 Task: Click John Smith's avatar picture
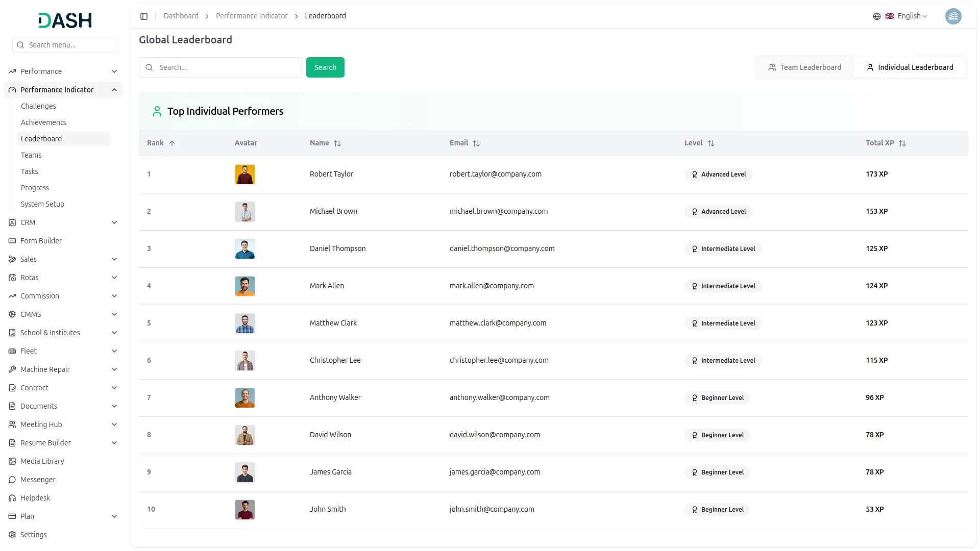(x=245, y=510)
